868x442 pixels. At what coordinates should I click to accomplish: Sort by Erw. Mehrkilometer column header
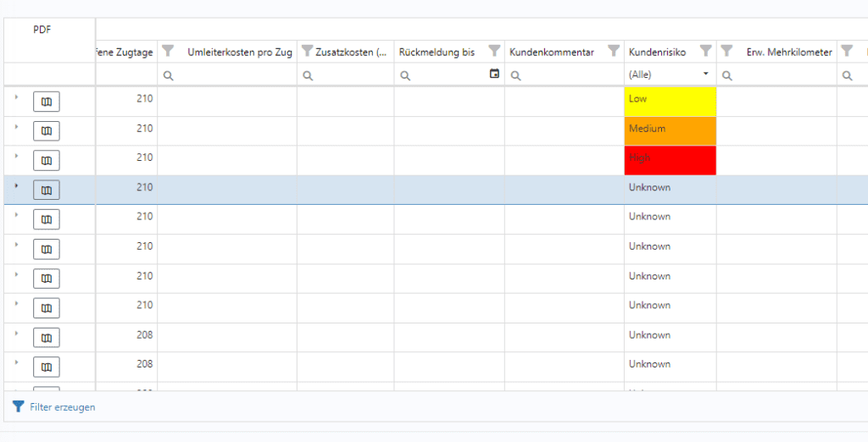[788, 52]
